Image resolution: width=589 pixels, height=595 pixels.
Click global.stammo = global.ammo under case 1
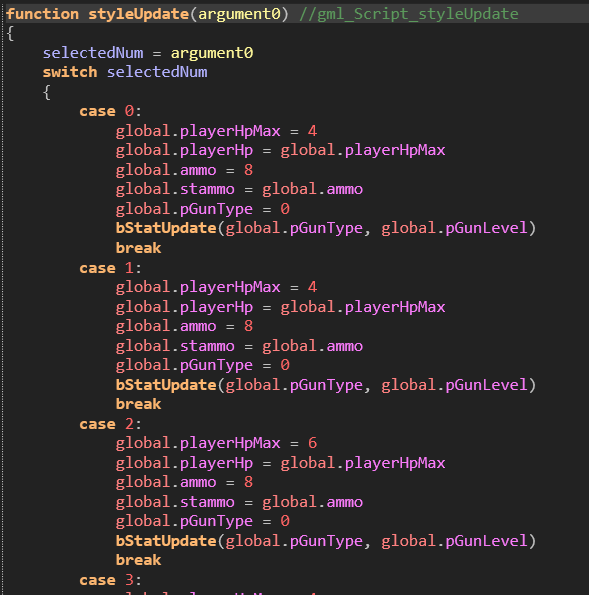tap(239, 346)
